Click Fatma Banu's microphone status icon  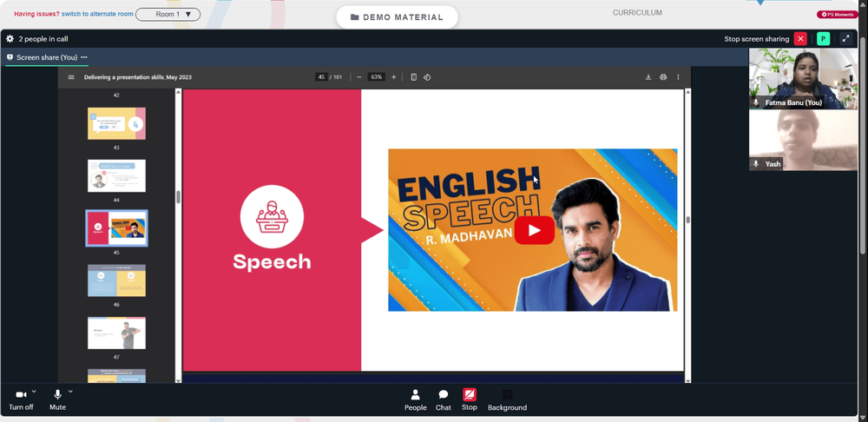[x=756, y=102]
